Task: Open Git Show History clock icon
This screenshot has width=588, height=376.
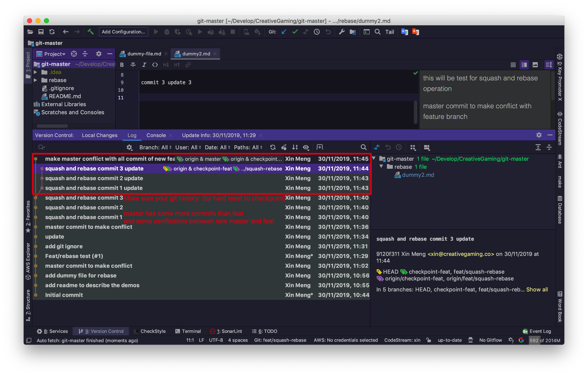Action: pyautogui.click(x=317, y=32)
